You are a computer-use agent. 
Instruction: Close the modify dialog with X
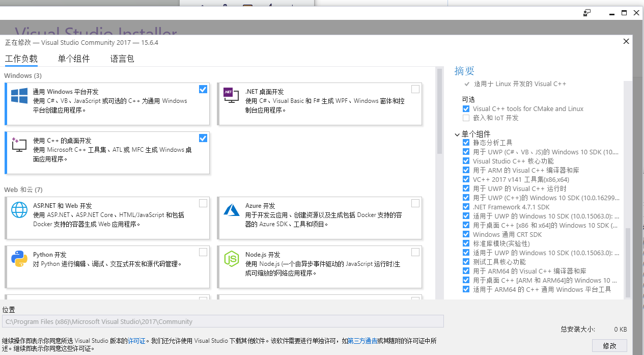627,42
